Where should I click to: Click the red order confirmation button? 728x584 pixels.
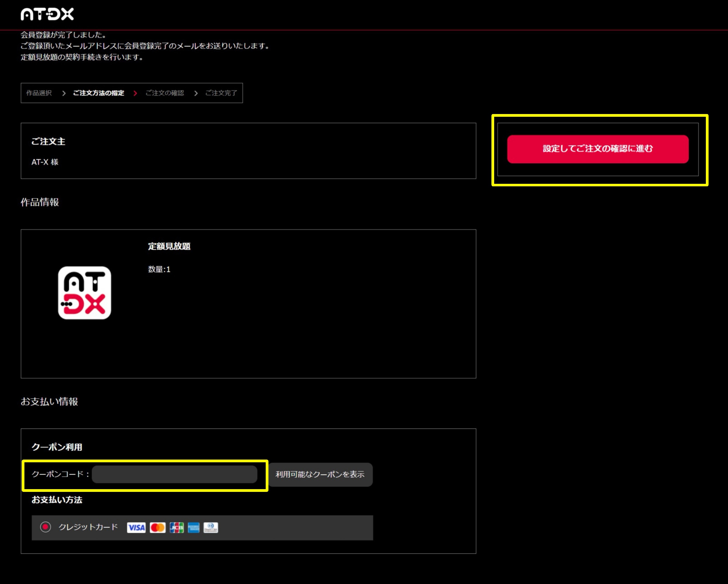[x=598, y=149]
